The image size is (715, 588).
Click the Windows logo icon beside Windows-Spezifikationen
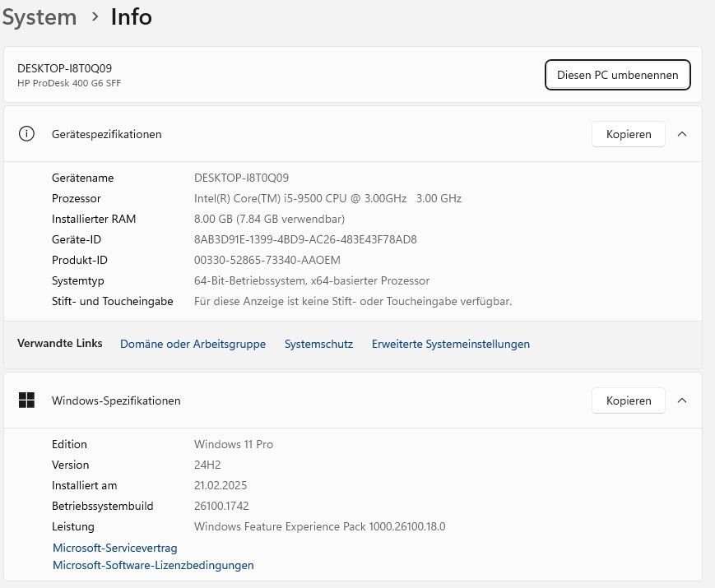27,400
